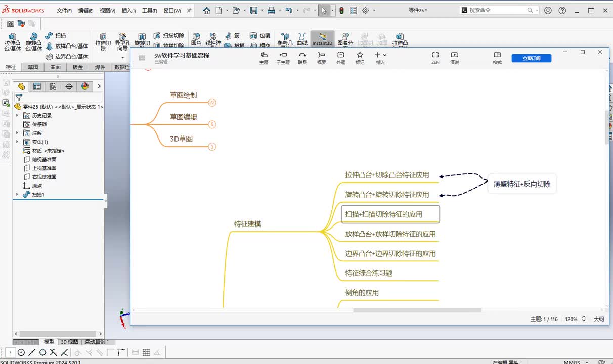Screen dimensions: 613x364
Task: Open the Hole Wizard tool (异型孔向导)
Action: (x=122, y=42)
